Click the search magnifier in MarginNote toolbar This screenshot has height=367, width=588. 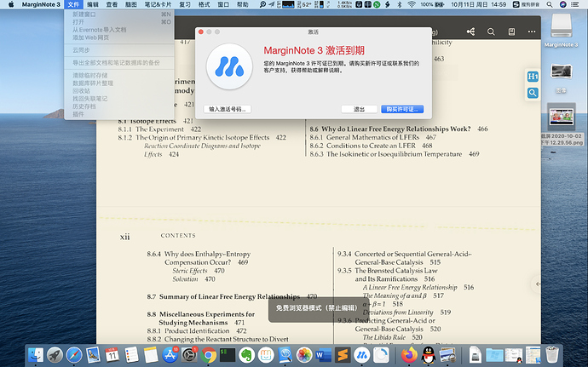tap(491, 32)
